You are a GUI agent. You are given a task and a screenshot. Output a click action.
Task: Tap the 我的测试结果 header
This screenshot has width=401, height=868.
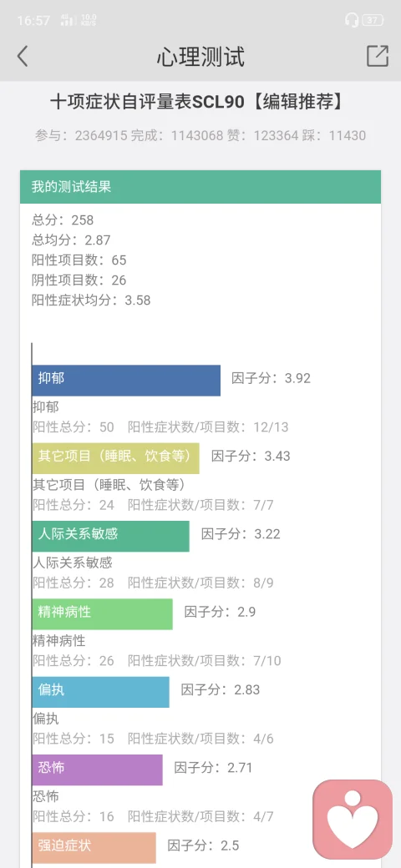pyautogui.click(x=200, y=187)
